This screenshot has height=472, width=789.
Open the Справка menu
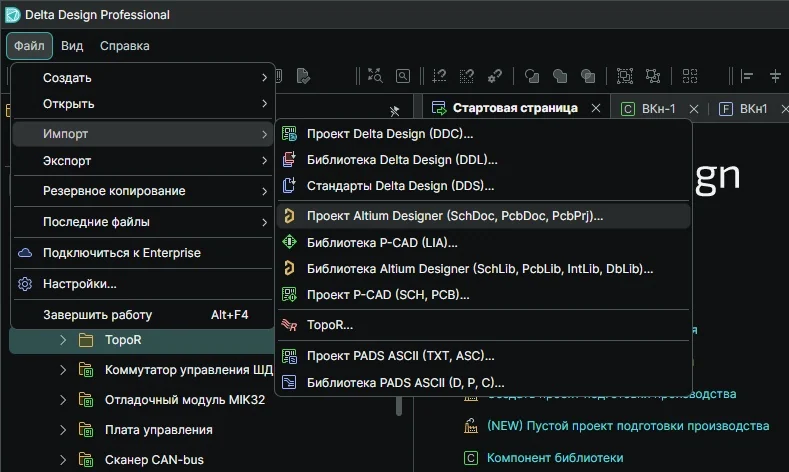click(x=124, y=46)
